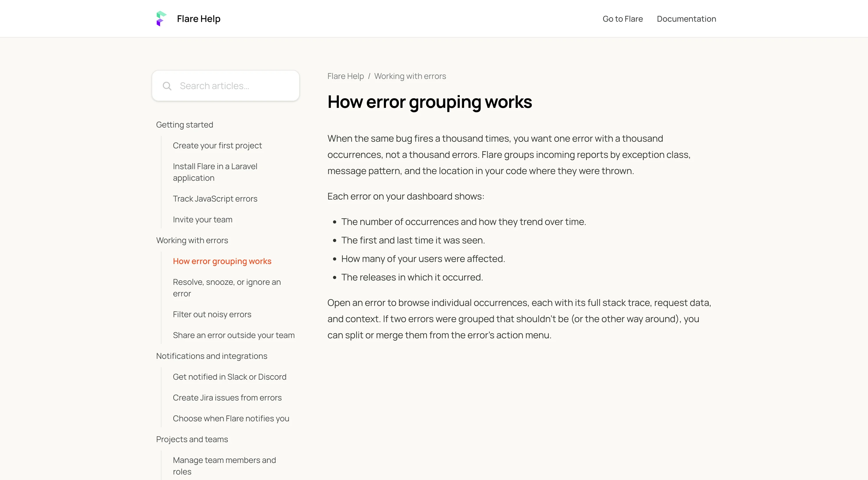
Task: Open Choose when Flare notifies you
Action: pos(231,419)
